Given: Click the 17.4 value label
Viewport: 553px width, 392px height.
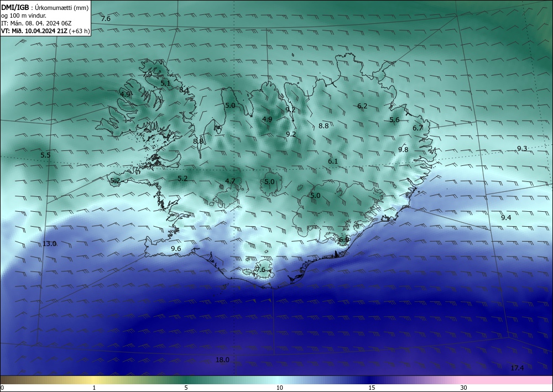Looking at the screenshot, I should (517, 368).
